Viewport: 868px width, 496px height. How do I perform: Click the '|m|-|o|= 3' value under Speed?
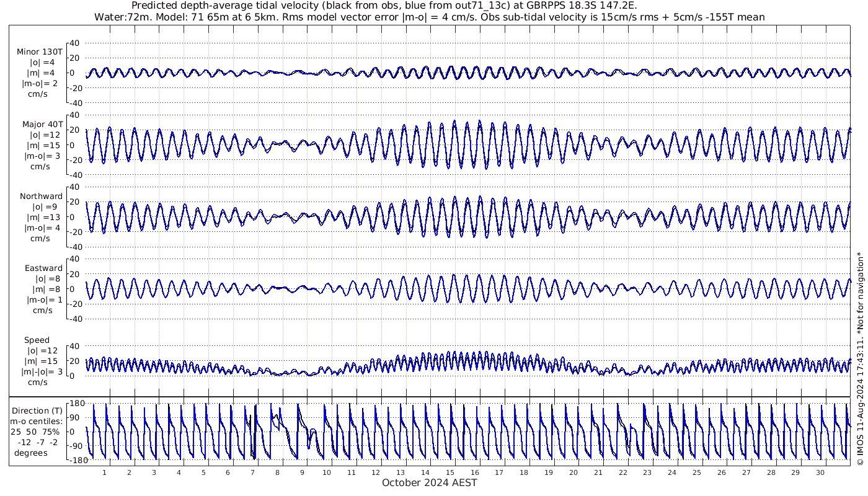click(42, 372)
